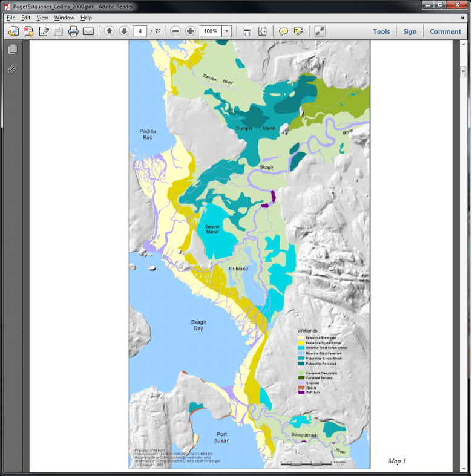The width and height of the screenshot is (472, 476).
Task: Go to next page with down arrow
Action: click(124, 31)
